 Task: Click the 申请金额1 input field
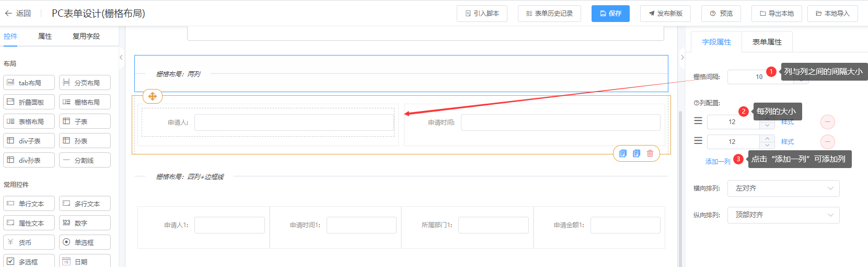[x=626, y=225]
